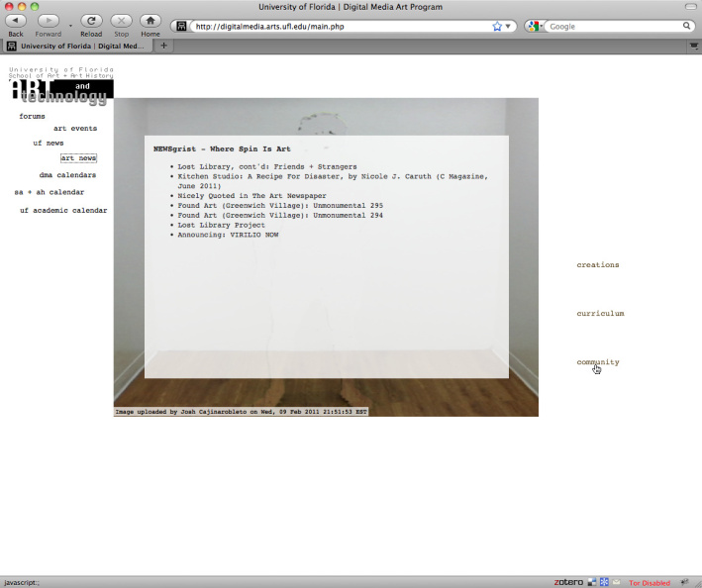Open the back/forward history dropdown arrow
This screenshot has width=702, height=588.
point(70,26)
